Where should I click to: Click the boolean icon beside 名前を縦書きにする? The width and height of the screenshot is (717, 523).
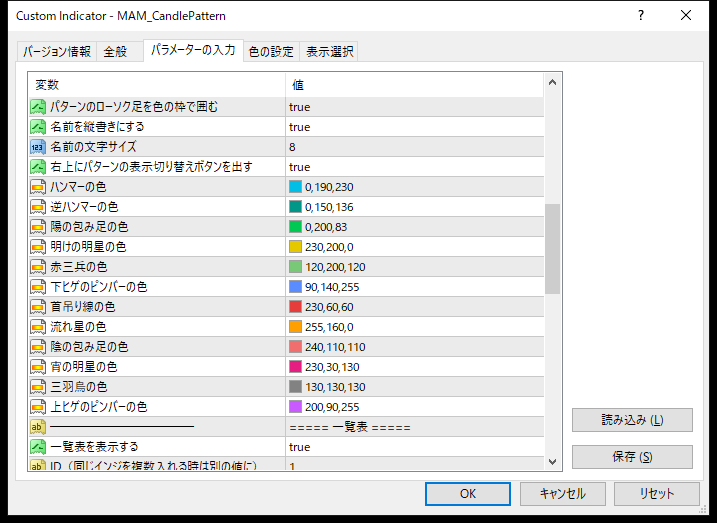click(38, 127)
